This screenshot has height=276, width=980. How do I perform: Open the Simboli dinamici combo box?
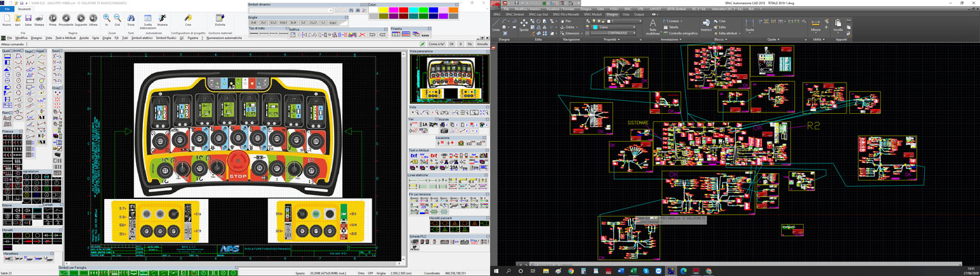pyautogui.click(x=331, y=10)
